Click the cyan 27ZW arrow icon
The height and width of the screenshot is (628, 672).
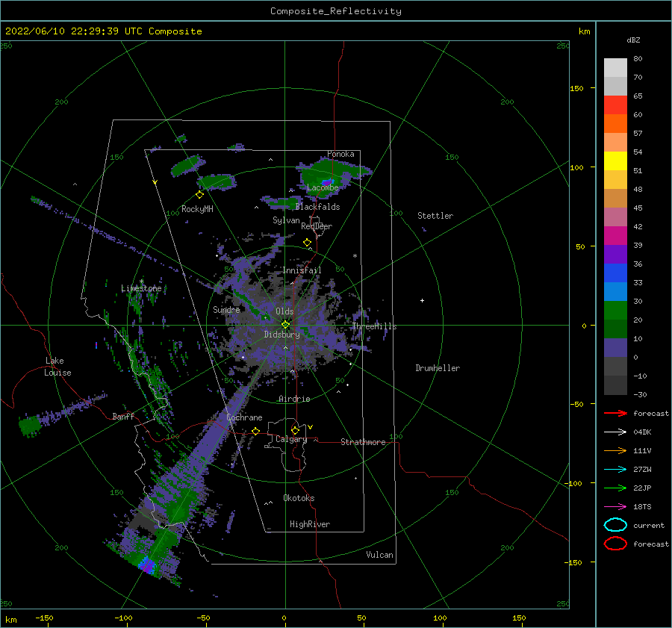tap(615, 470)
